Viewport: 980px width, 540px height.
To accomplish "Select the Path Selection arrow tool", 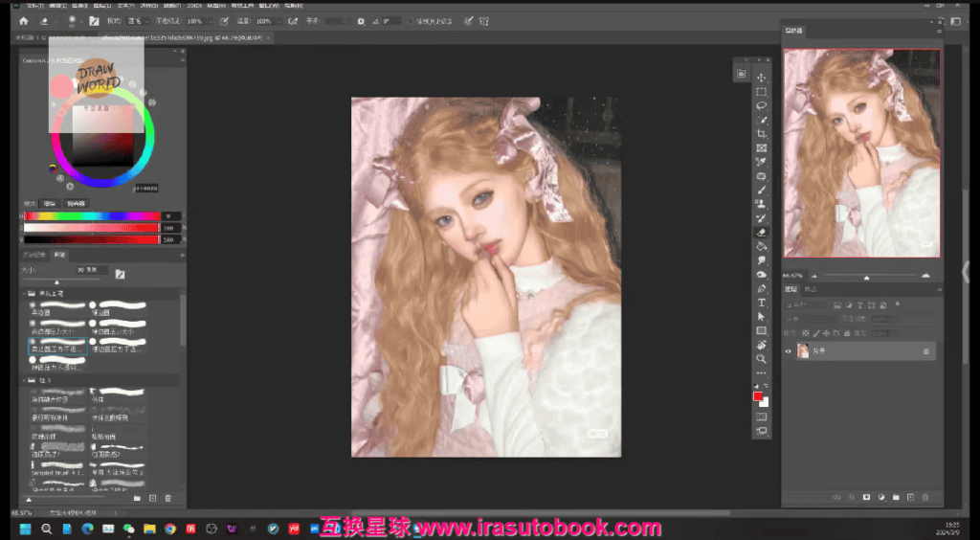I will pyautogui.click(x=761, y=316).
